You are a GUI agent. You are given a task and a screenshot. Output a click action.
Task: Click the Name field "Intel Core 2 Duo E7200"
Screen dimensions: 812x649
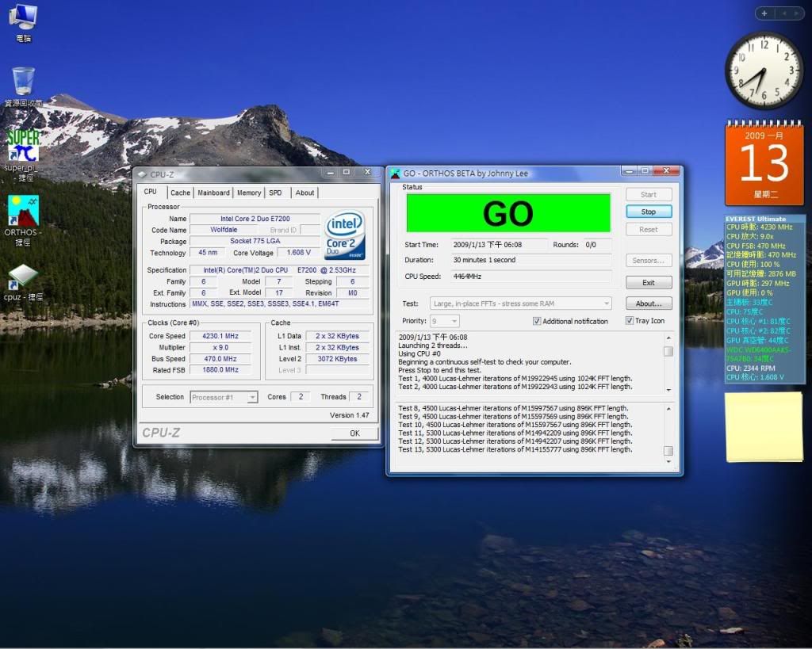pyautogui.click(x=255, y=219)
